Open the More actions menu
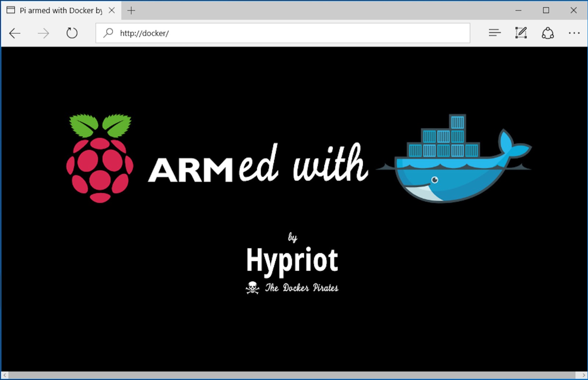This screenshot has width=588, height=380. (x=574, y=33)
